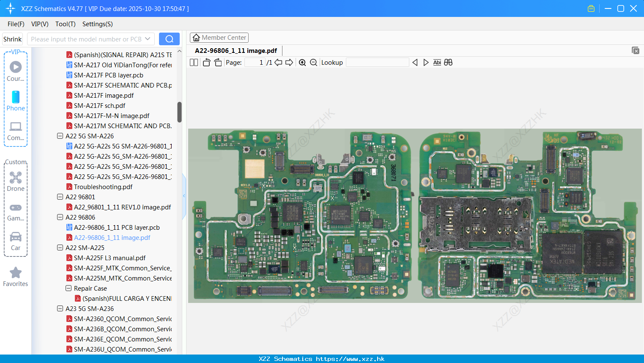Open SM-A217F PCB layer.pcb
Screen dimensions: 644x363
click(x=109, y=75)
